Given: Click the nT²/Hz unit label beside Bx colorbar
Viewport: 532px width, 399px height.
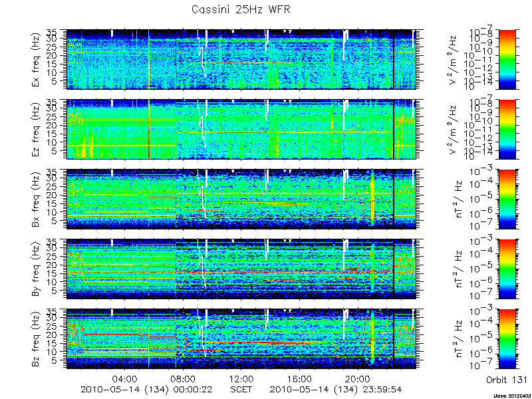Looking at the screenshot, I should pos(458,199).
